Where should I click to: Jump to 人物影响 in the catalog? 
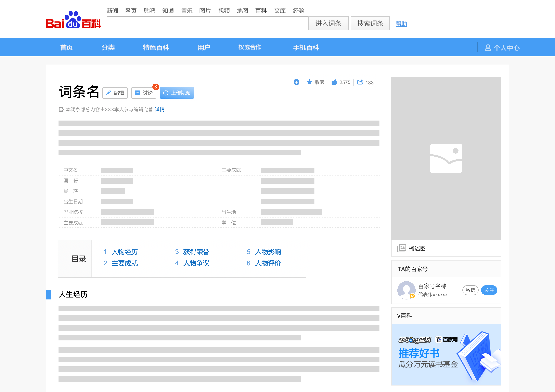tap(268, 252)
